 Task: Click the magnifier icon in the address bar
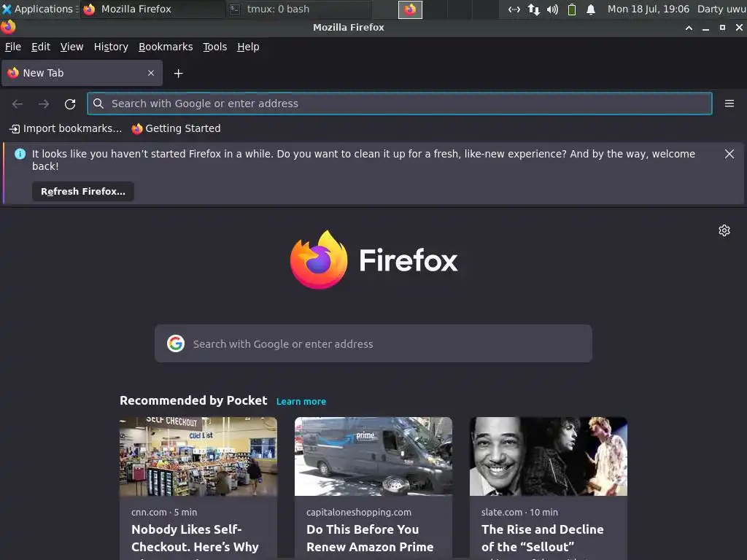click(x=98, y=104)
